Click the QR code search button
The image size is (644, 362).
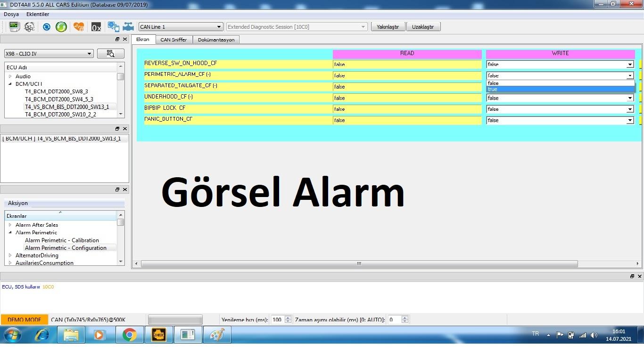click(110, 54)
